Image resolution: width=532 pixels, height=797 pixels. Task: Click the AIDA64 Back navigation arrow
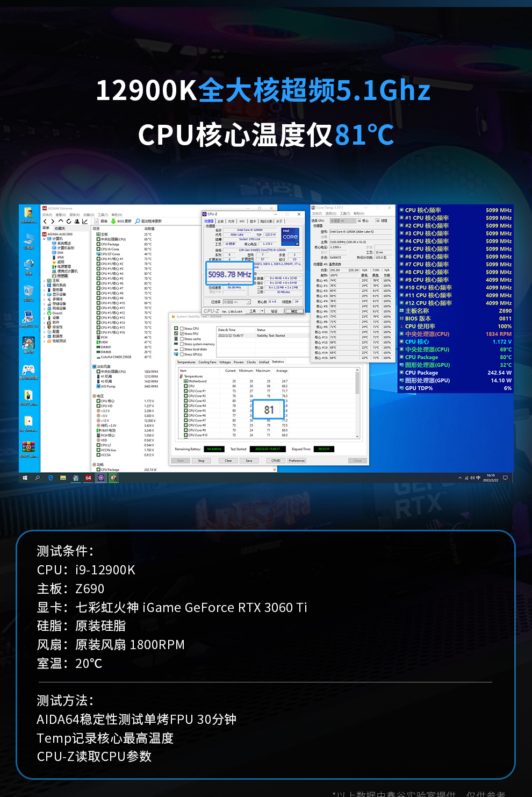point(45,221)
